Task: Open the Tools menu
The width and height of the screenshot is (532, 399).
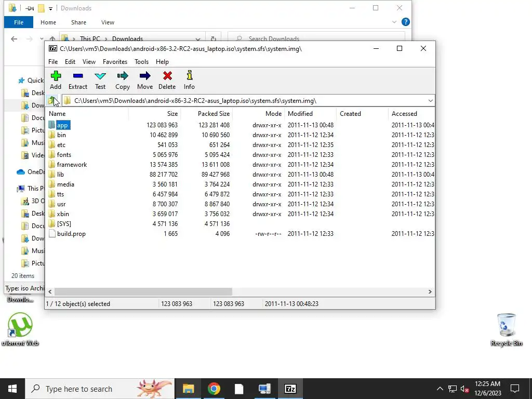Action: [x=141, y=62]
